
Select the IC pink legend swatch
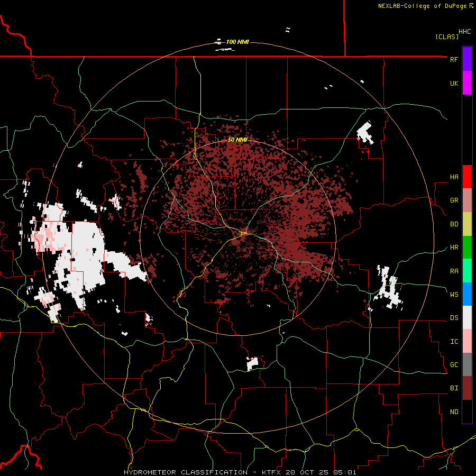pos(467,341)
